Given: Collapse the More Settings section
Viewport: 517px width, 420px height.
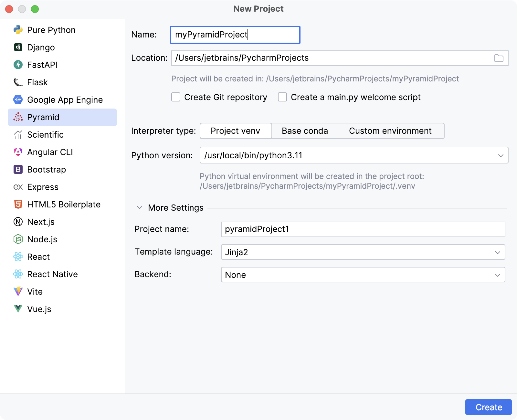Looking at the screenshot, I should (140, 208).
